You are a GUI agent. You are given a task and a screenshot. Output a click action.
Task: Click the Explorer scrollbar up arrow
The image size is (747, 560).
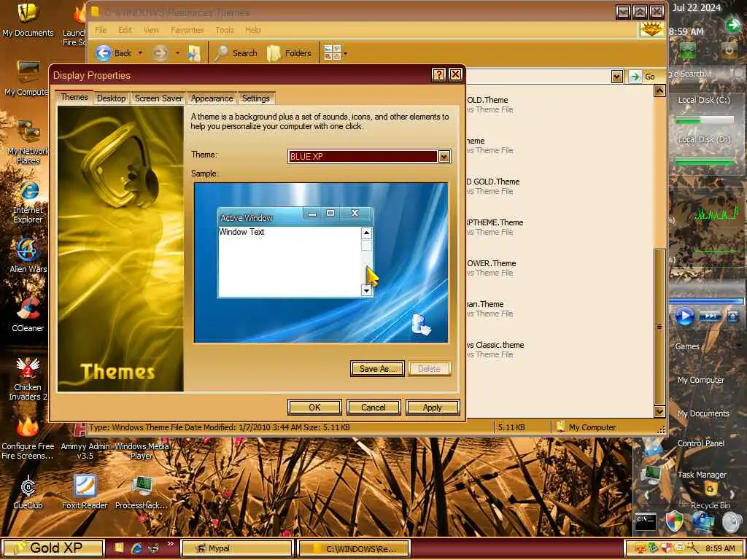coord(659,90)
